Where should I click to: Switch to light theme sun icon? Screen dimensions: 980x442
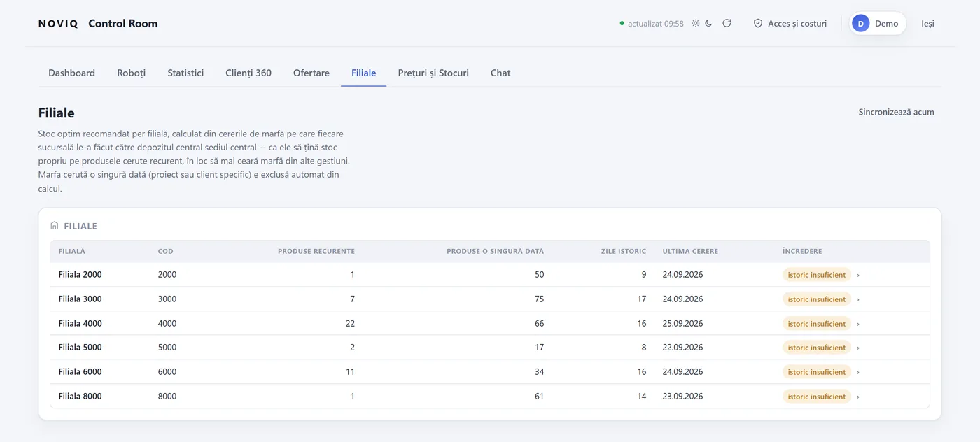pyautogui.click(x=696, y=23)
